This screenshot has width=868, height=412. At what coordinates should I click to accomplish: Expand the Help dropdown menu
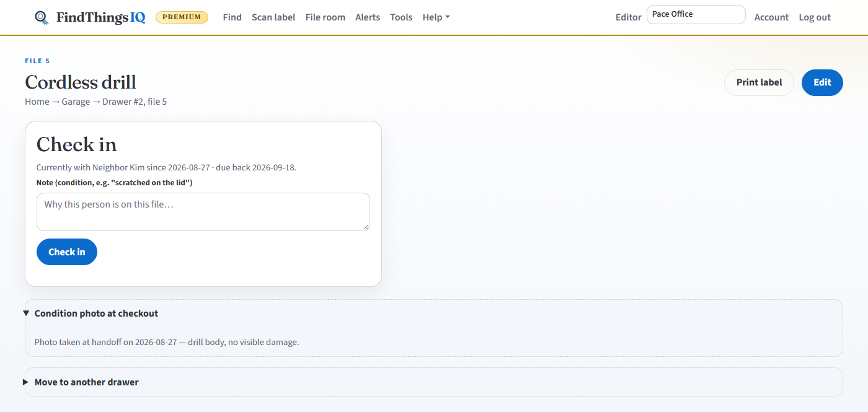point(436,17)
